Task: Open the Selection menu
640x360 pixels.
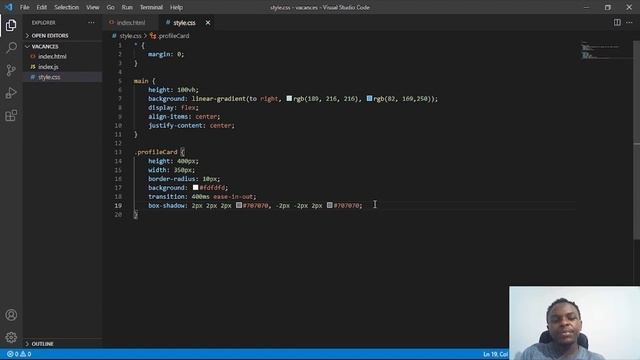Action: click(x=67, y=7)
